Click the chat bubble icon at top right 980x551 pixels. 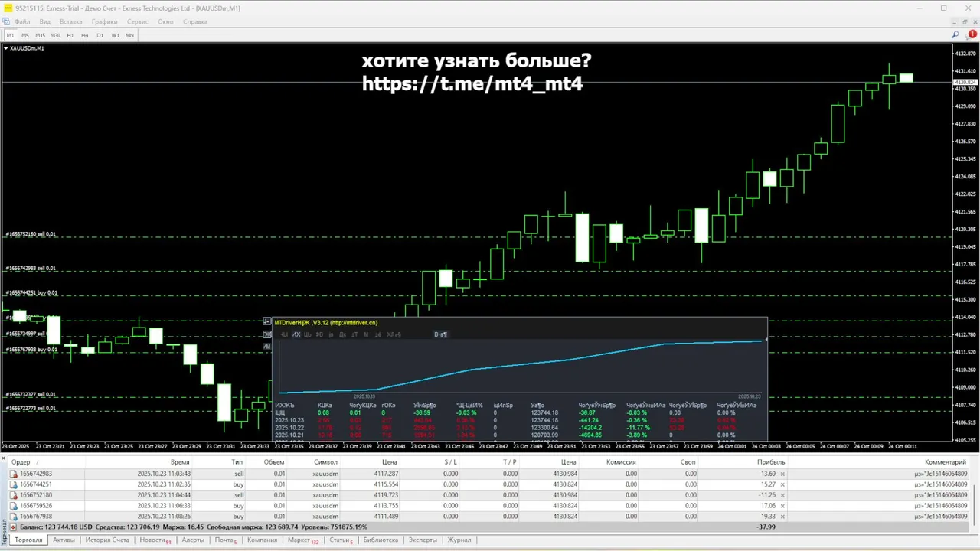coord(972,35)
